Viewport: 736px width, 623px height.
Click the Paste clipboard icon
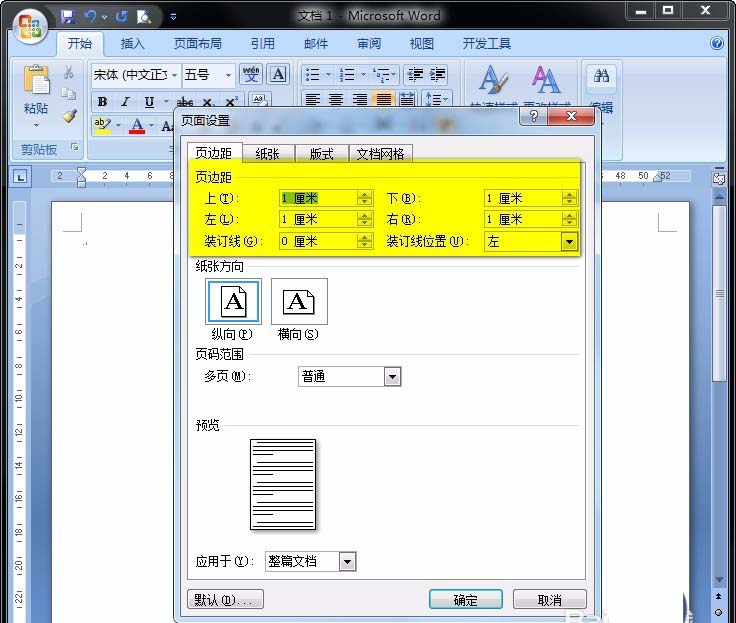[36, 82]
